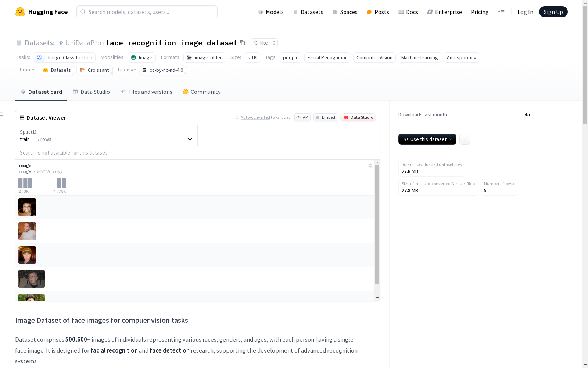This screenshot has width=588, height=368.
Task: Click the image width histogram bars at 2.3k
Action: point(25,183)
